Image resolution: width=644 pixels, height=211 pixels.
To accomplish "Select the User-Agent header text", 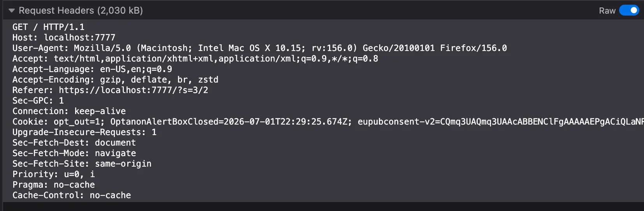I will [x=260, y=48].
